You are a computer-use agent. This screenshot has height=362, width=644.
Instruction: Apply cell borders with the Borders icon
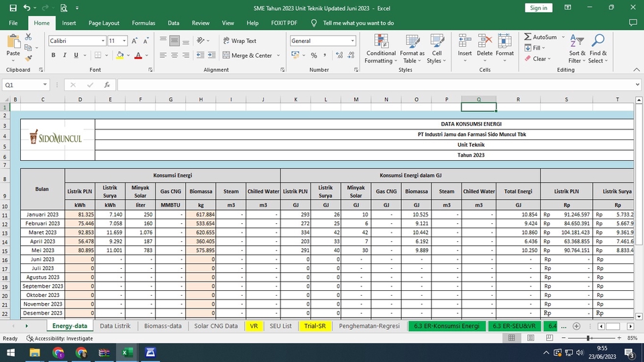pyautogui.click(x=98, y=55)
